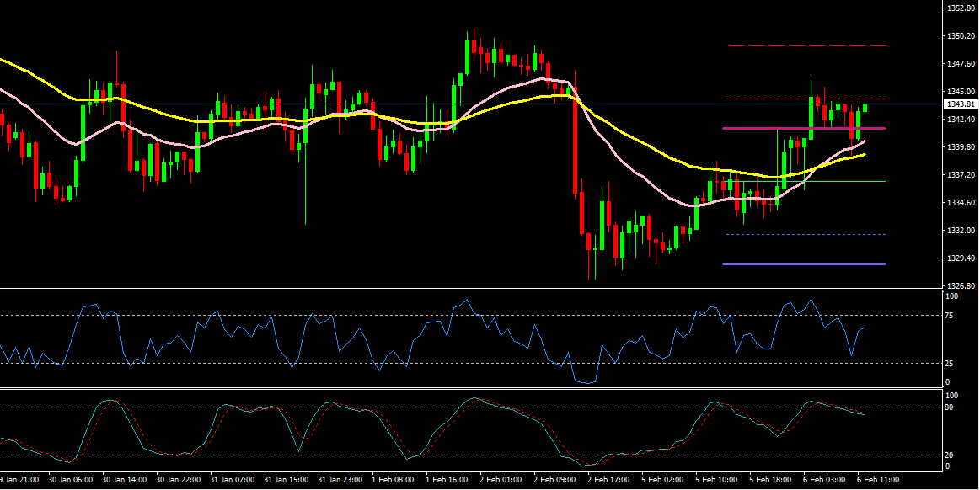Click the 1329.40 price axis label

(x=960, y=258)
